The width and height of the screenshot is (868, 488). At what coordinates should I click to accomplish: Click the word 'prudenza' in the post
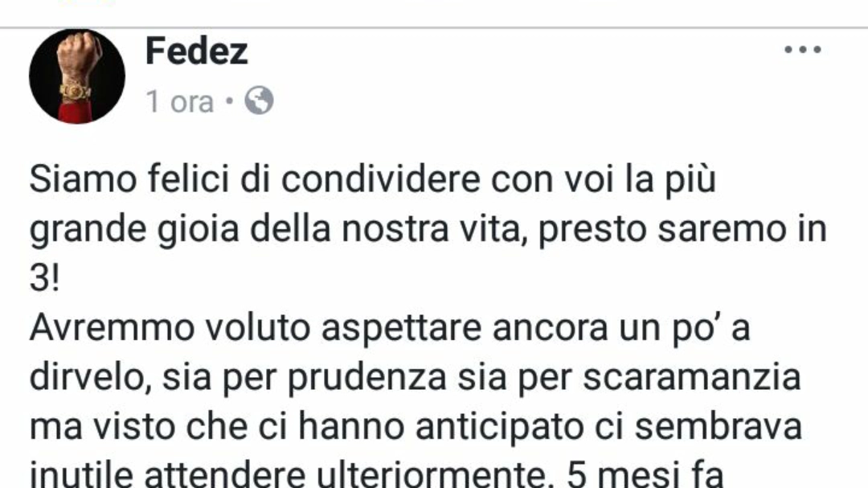click(367, 379)
